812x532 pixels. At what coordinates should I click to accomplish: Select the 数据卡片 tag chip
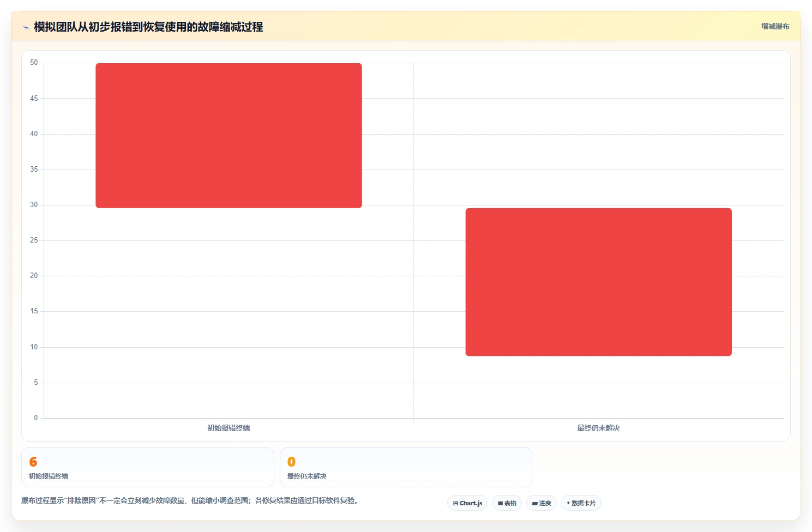[x=581, y=503]
